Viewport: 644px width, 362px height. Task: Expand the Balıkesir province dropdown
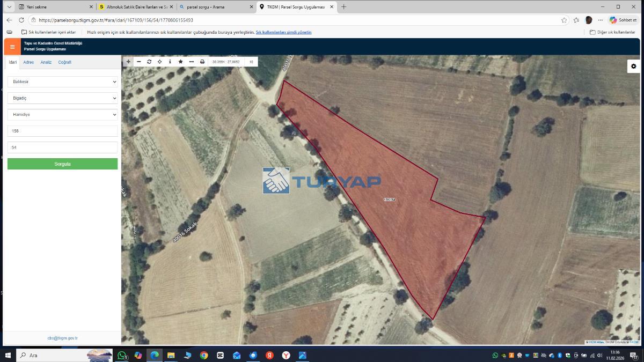tap(62, 82)
